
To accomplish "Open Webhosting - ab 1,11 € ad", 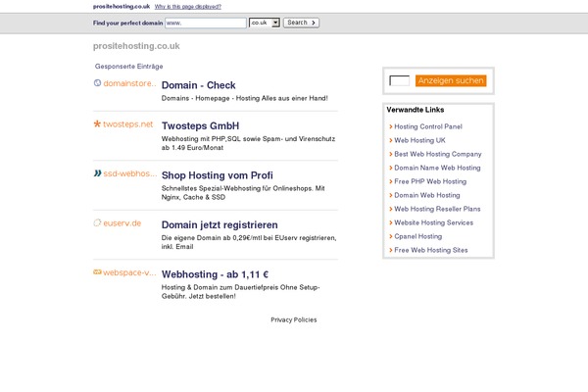I will click(215, 274).
